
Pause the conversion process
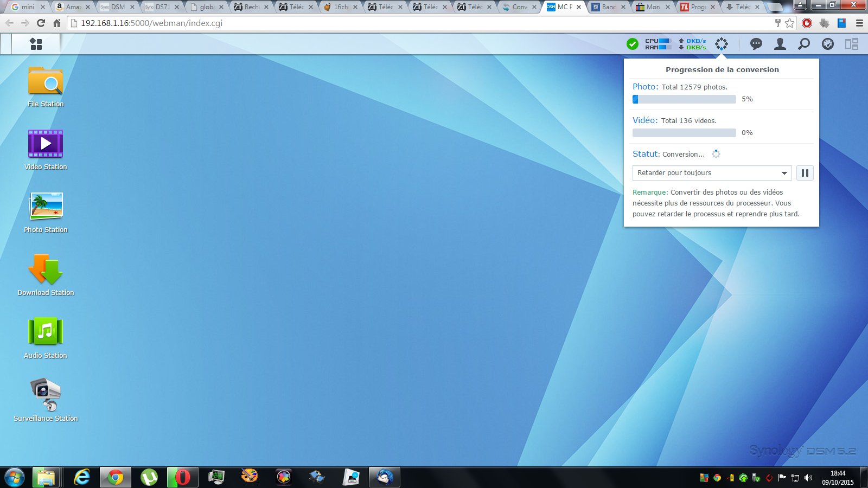tap(805, 173)
